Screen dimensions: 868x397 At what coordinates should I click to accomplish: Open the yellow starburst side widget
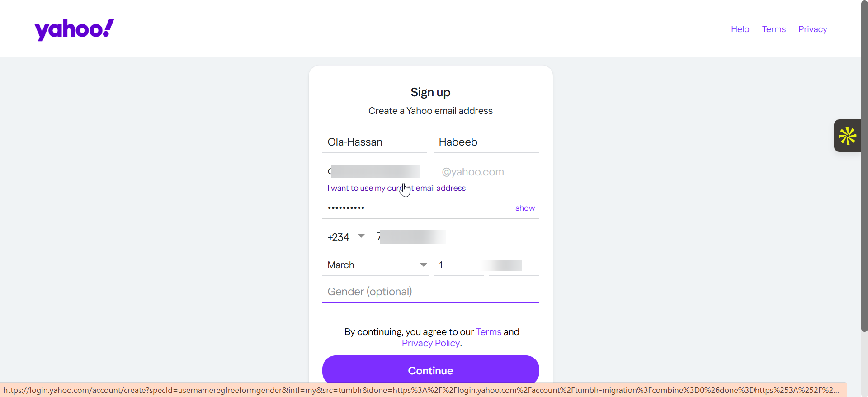click(847, 136)
